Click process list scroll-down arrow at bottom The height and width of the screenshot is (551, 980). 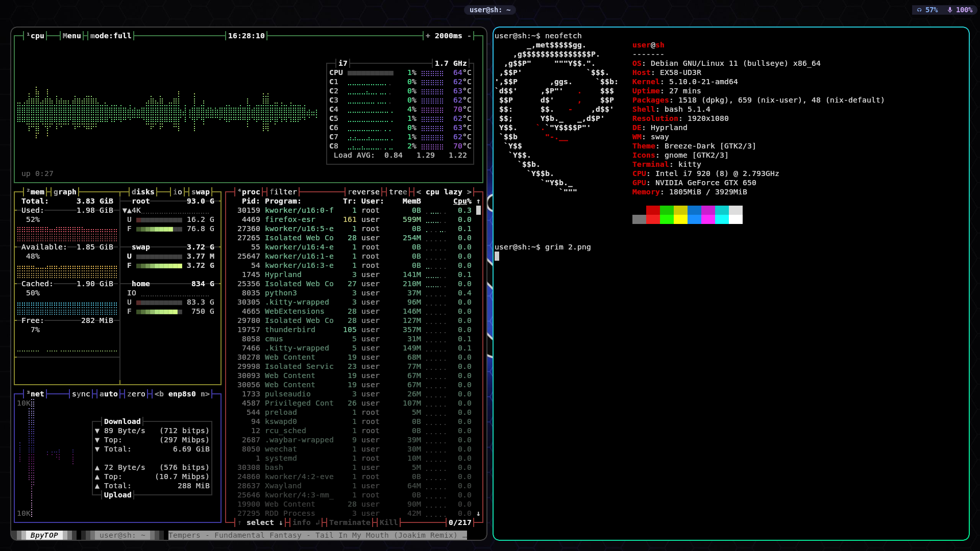pos(478,514)
